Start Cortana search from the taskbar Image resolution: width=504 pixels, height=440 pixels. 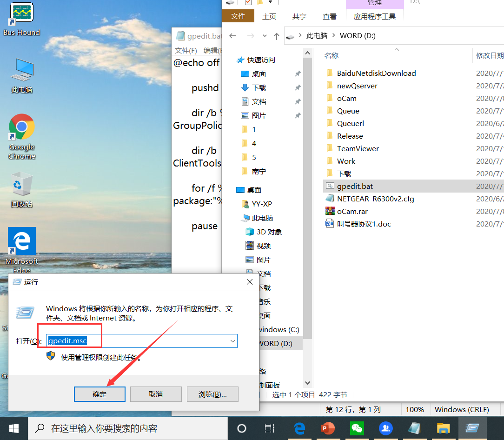[242, 428]
